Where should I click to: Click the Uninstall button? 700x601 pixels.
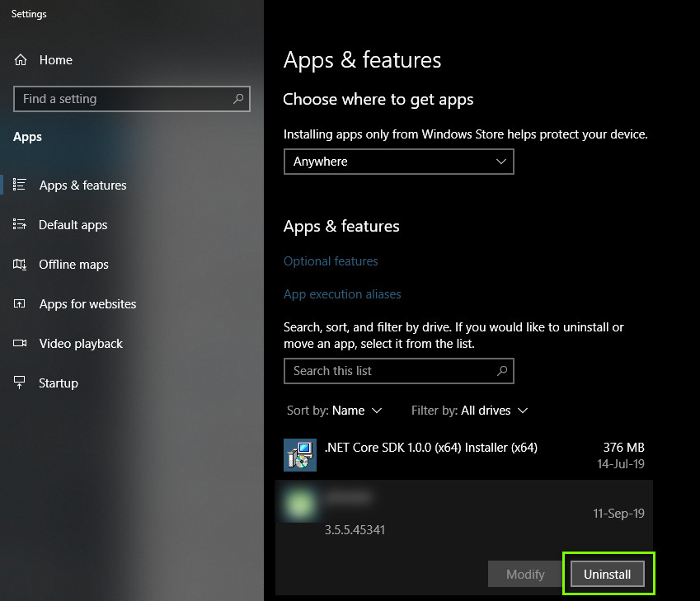click(608, 574)
